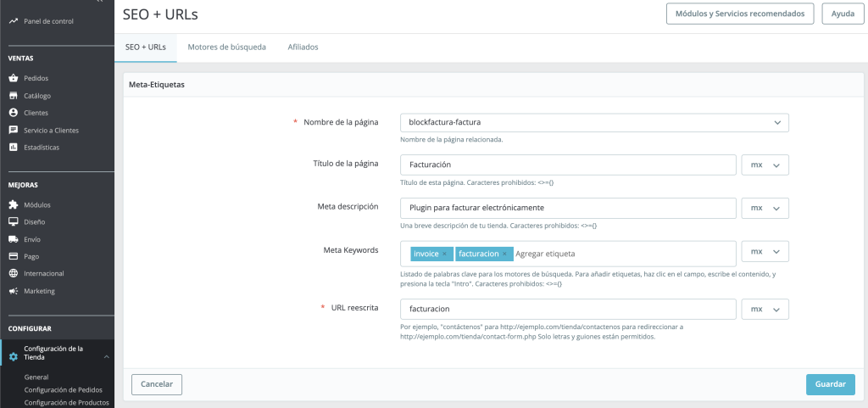The image size is (868, 408).
Task: Collapse the sidebar with the double-arrow icon
Action: click(99, 2)
